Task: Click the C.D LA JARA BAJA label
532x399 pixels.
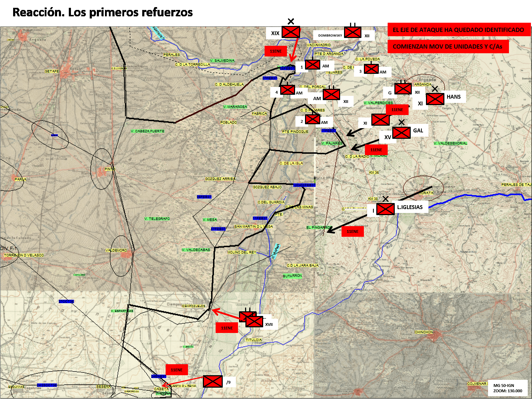Action: point(303,265)
